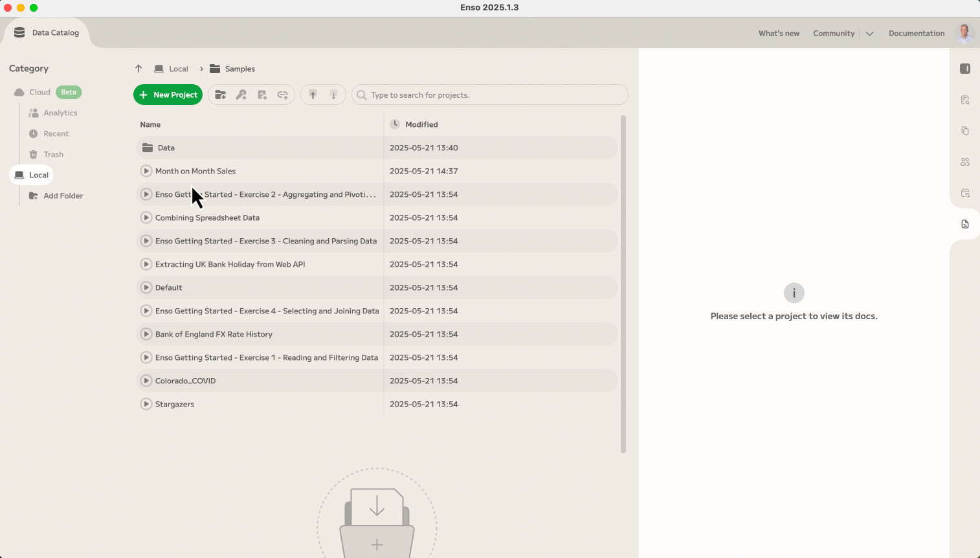Click the project list vertical scrollbar

point(623,284)
